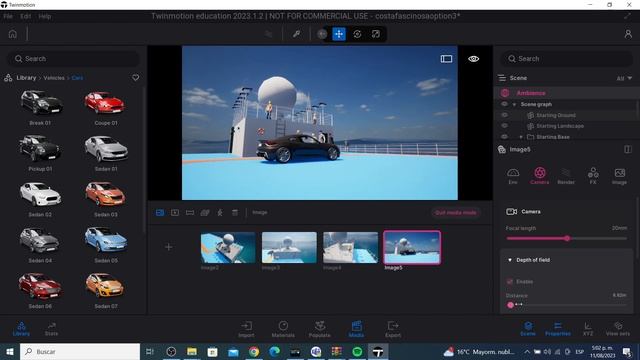This screenshot has width=640, height=360.
Task: Add a new image with plus icon
Action: [x=168, y=247]
